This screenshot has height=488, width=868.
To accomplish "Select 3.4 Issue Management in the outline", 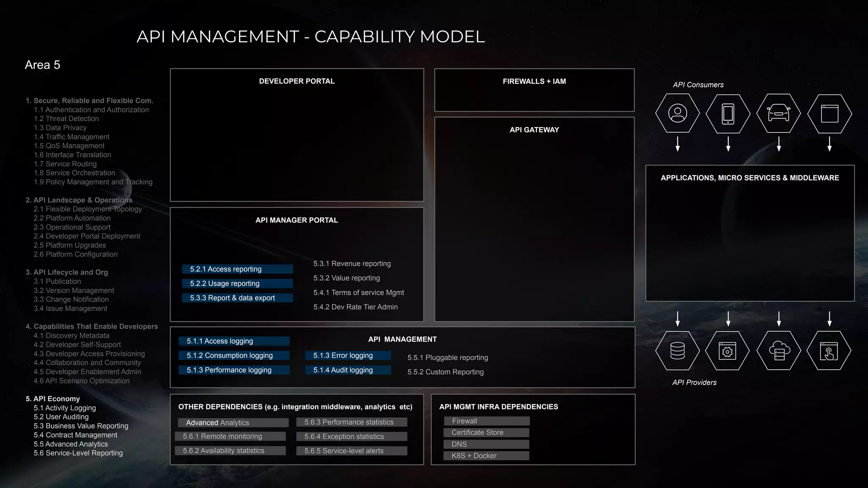I will [70, 308].
